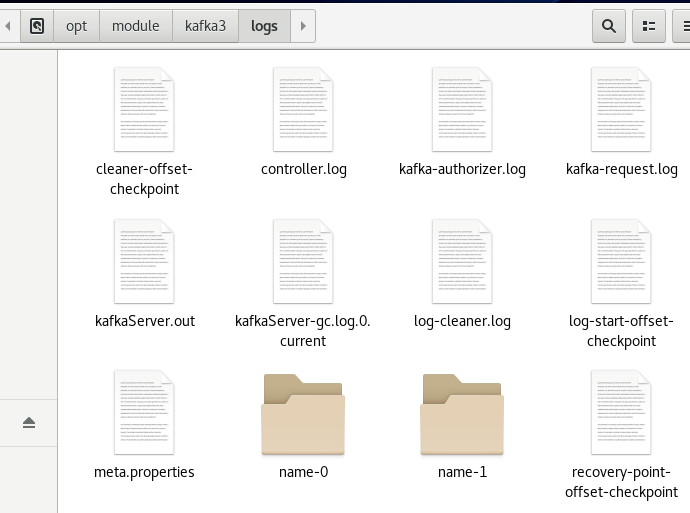Select the recovery-point-offset-checkpoint file icon
The height and width of the screenshot is (513, 690).
pos(621,413)
